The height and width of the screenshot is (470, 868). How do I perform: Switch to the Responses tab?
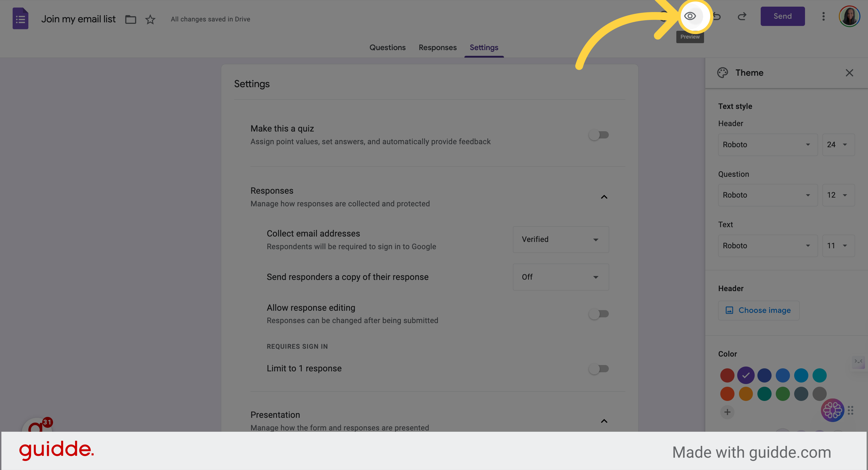[x=437, y=48]
